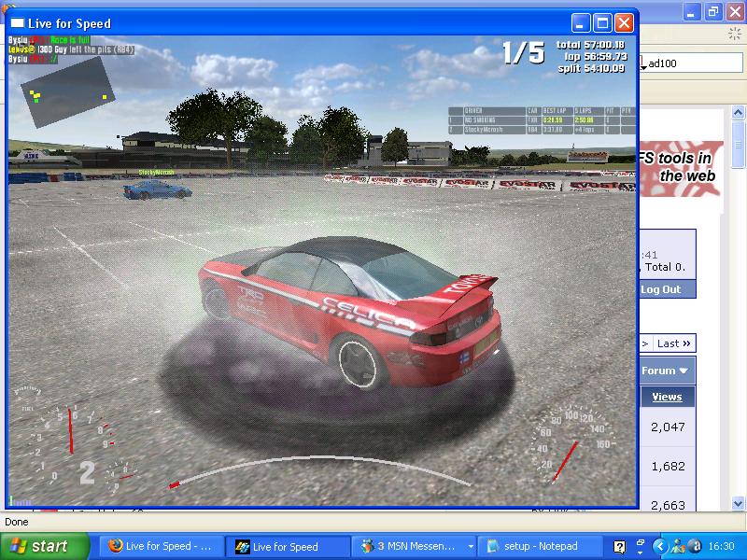Click the NO SMOKING row in results table
This screenshot has height=560, width=747.
pos(542,120)
